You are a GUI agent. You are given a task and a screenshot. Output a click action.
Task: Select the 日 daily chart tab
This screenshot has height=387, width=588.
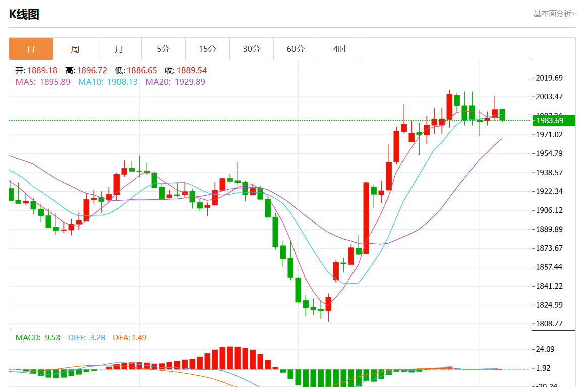pyautogui.click(x=31, y=49)
